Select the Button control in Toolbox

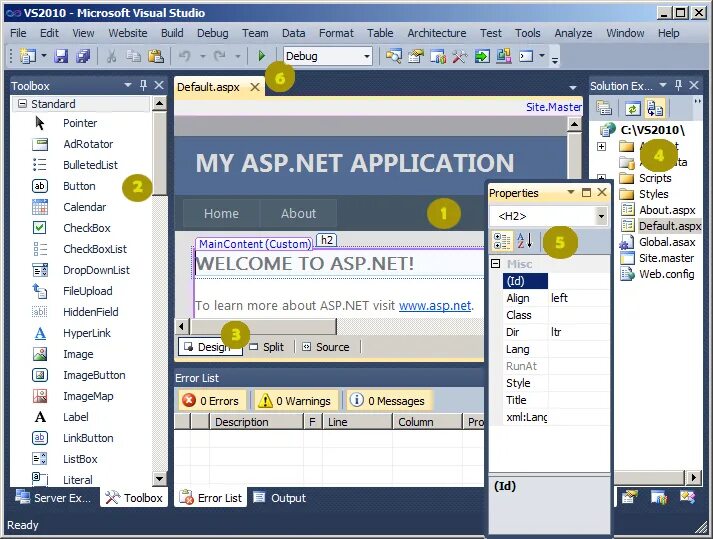pyautogui.click(x=79, y=186)
